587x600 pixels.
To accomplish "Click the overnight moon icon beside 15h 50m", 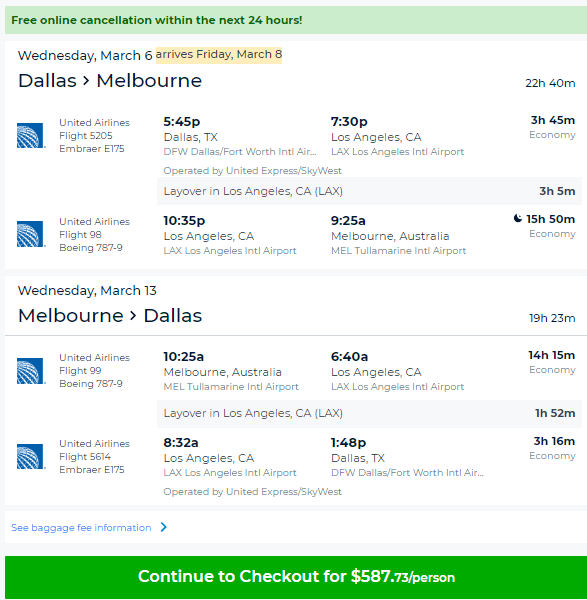I will 517,218.
